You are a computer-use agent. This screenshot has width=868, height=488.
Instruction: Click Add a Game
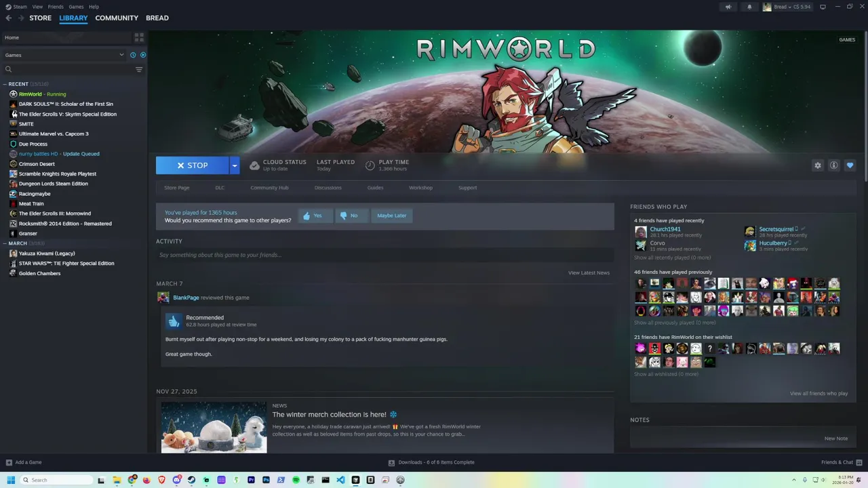(x=24, y=462)
